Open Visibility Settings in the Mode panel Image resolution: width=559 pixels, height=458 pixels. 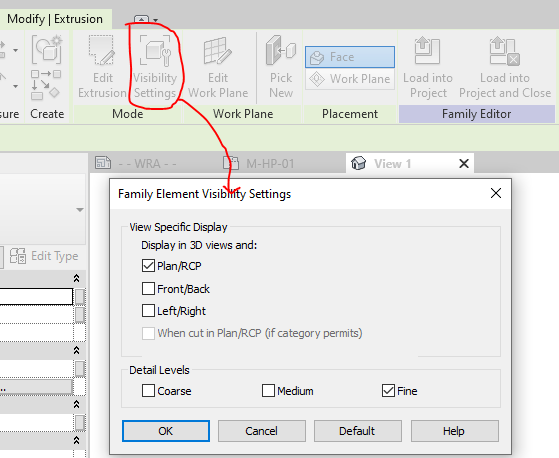[155, 67]
